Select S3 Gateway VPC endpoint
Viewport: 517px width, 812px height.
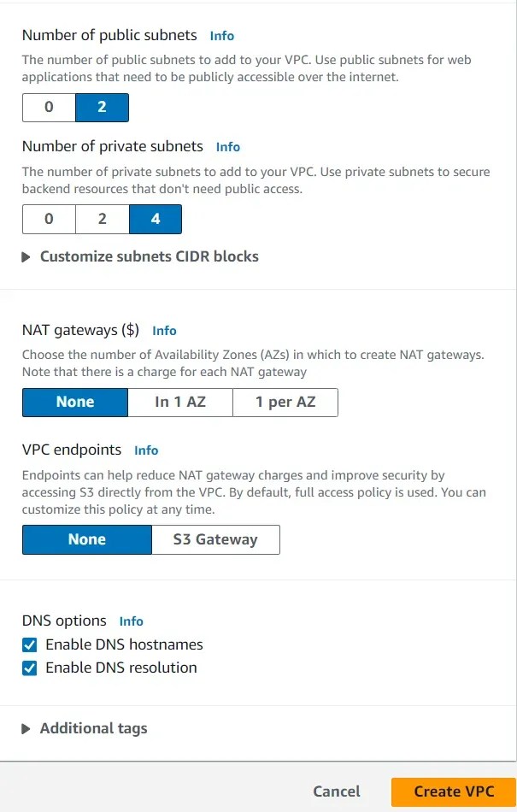pos(214,539)
